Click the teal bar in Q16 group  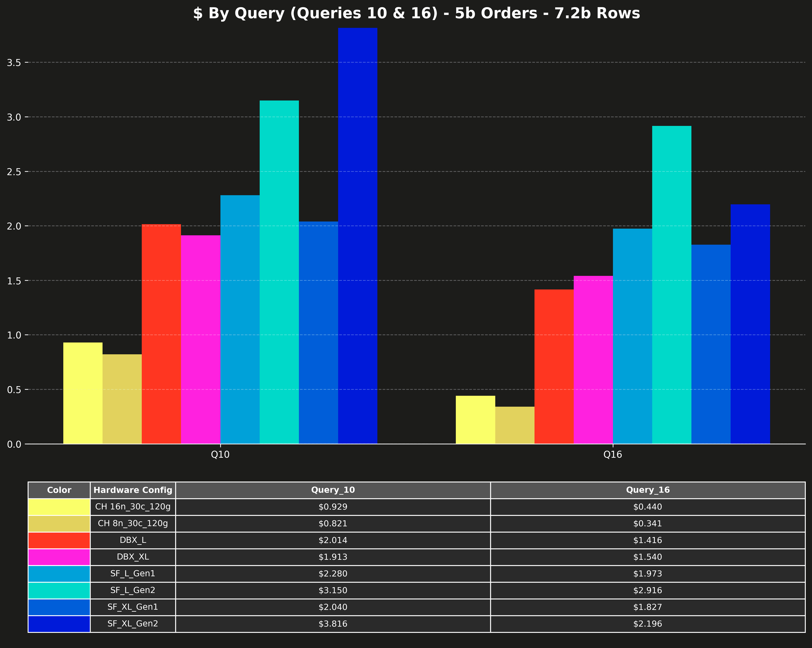tap(672, 285)
